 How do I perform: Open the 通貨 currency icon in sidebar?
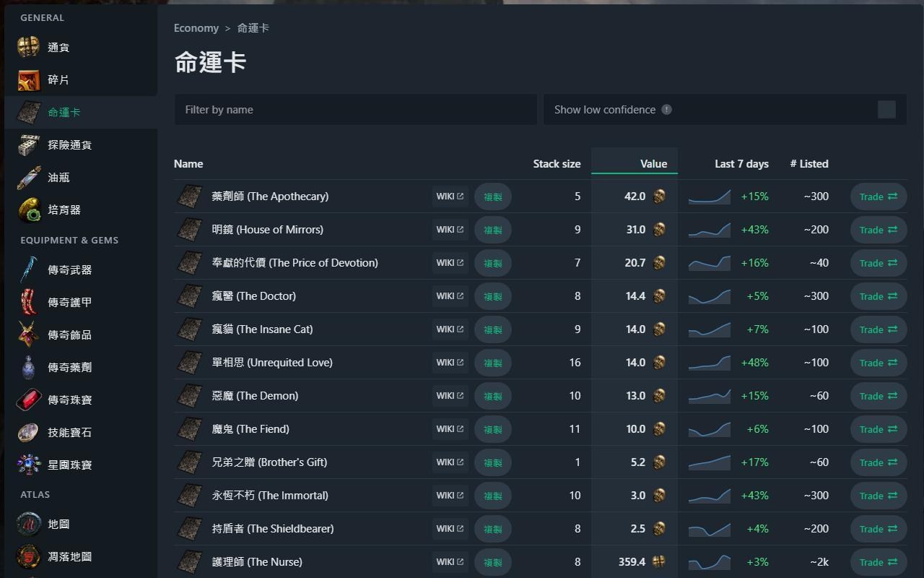point(29,48)
